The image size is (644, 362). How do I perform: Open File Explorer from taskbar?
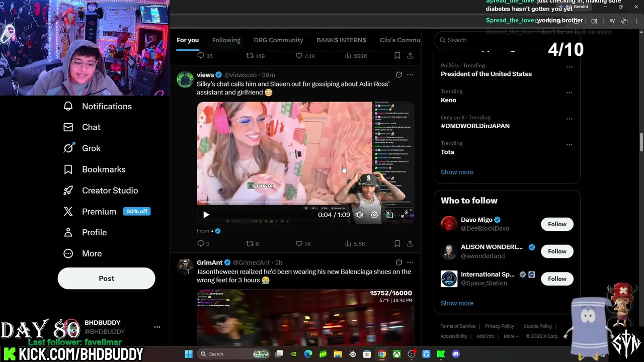[338, 354]
